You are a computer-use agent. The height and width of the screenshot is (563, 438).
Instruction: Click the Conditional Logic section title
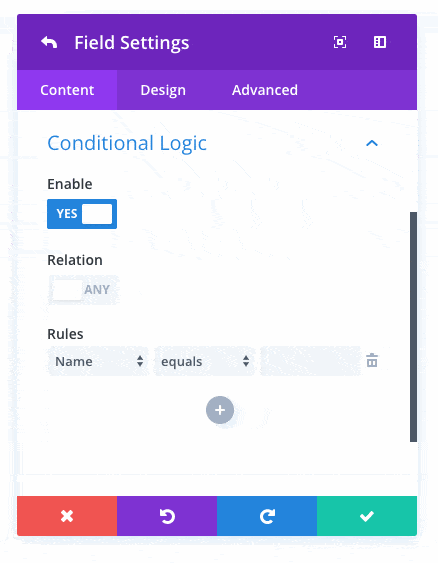point(127,143)
